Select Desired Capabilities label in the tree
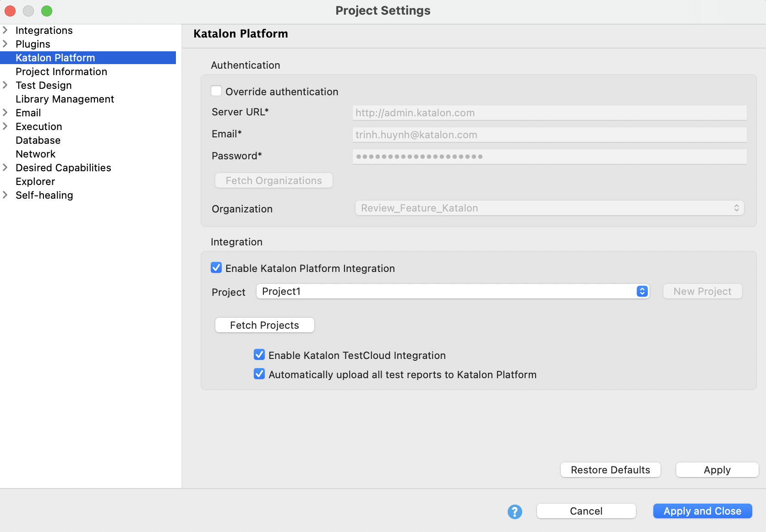Image resolution: width=766 pixels, height=532 pixels. [x=63, y=168]
